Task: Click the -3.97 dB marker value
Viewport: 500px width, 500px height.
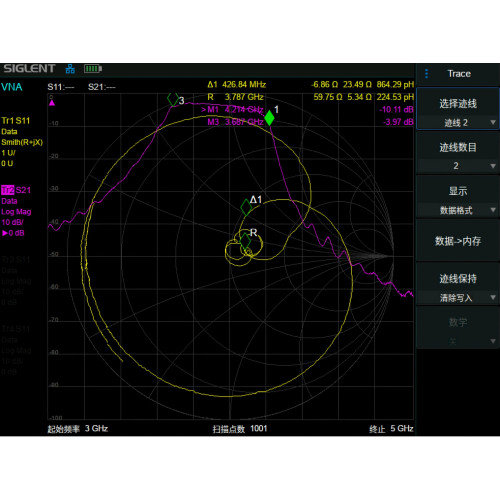Action: click(x=398, y=122)
